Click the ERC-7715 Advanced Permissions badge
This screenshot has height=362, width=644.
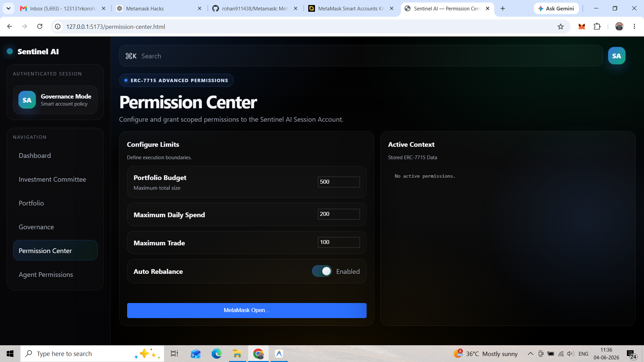(x=176, y=80)
